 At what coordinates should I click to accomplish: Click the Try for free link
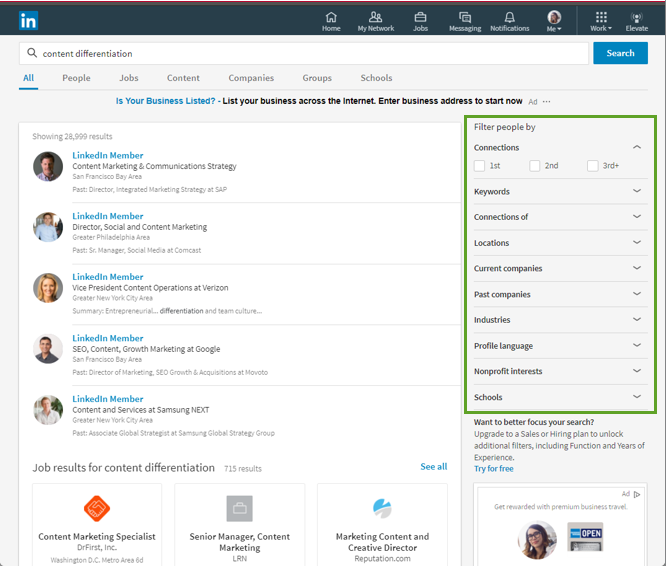(494, 469)
